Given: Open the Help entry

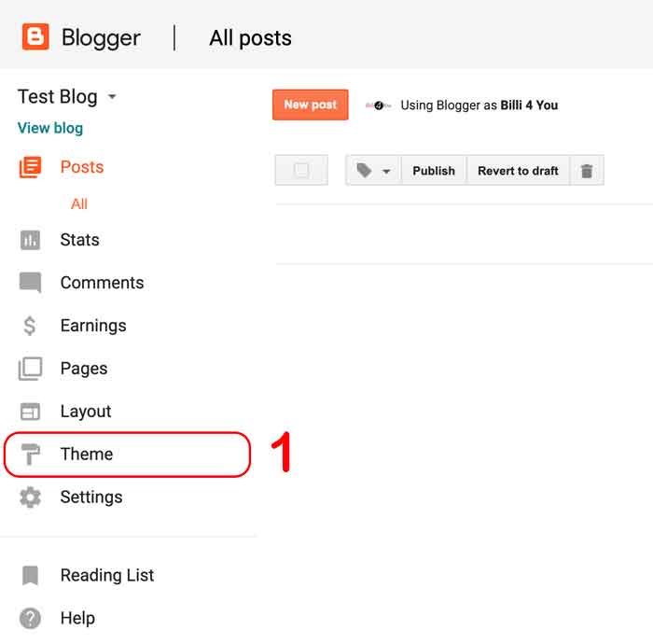Looking at the screenshot, I should pyautogui.click(x=77, y=618).
